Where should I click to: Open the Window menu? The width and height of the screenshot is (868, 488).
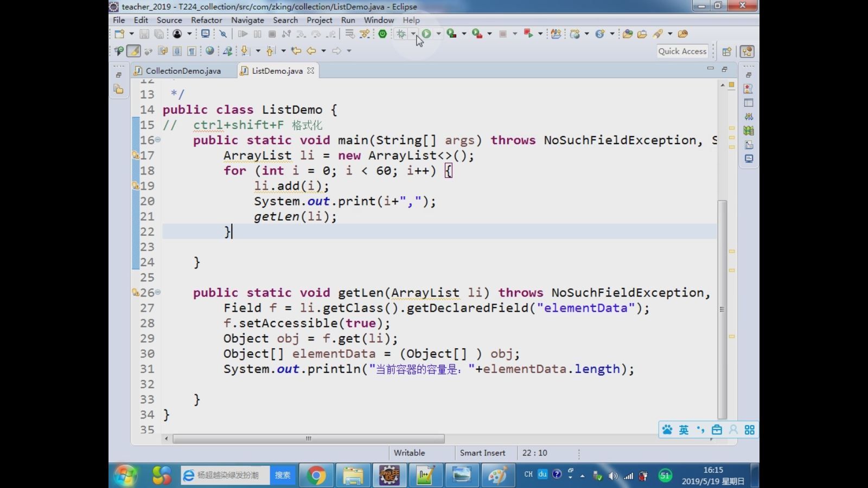(x=379, y=20)
